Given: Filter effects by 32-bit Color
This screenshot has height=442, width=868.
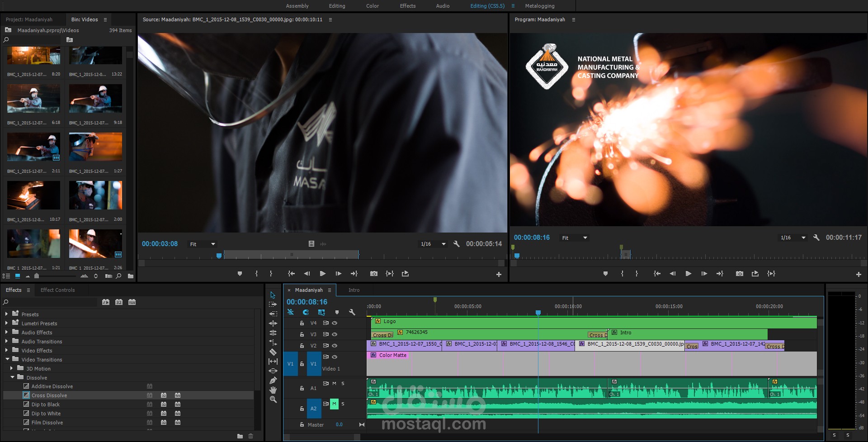Looking at the screenshot, I should click(x=119, y=302).
